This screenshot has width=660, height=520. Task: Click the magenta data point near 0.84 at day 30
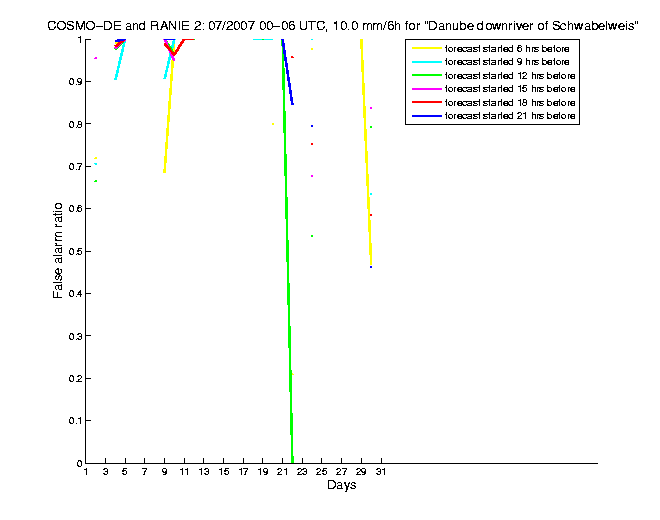click(371, 108)
